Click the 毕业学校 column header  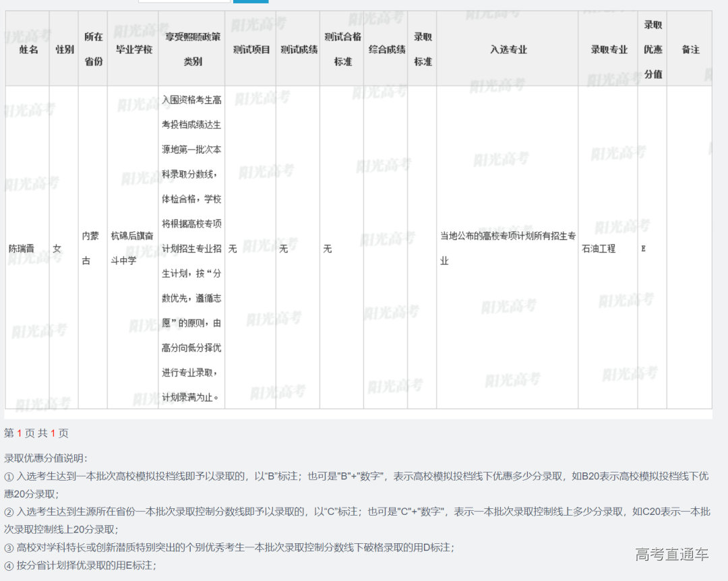[133, 49]
